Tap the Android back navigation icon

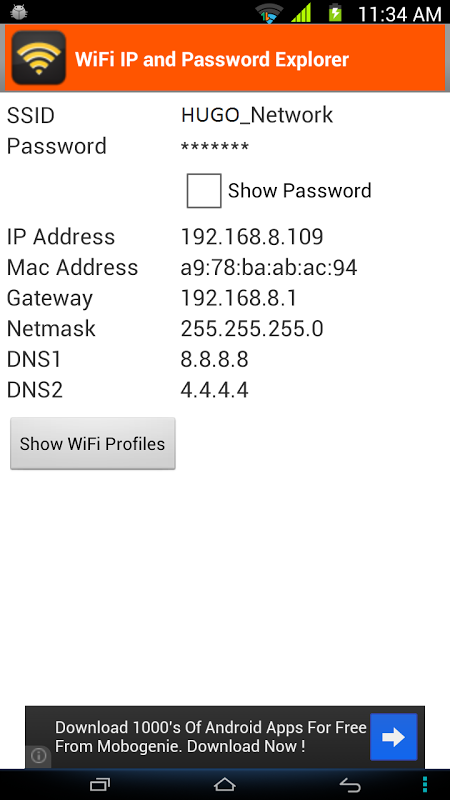coord(350,784)
